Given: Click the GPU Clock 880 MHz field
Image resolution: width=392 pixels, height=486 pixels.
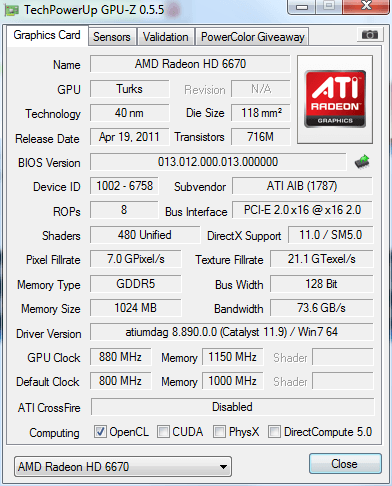Looking at the screenshot, I should 120,357.
